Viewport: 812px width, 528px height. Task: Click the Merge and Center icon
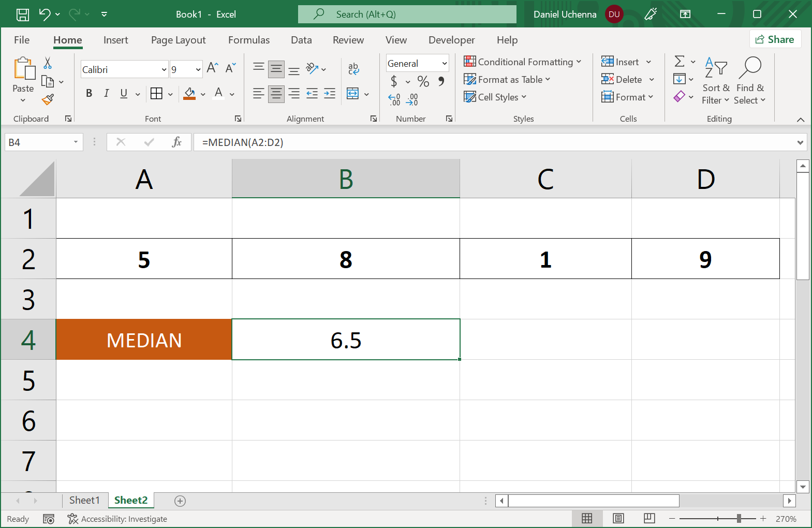(x=353, y=93)
